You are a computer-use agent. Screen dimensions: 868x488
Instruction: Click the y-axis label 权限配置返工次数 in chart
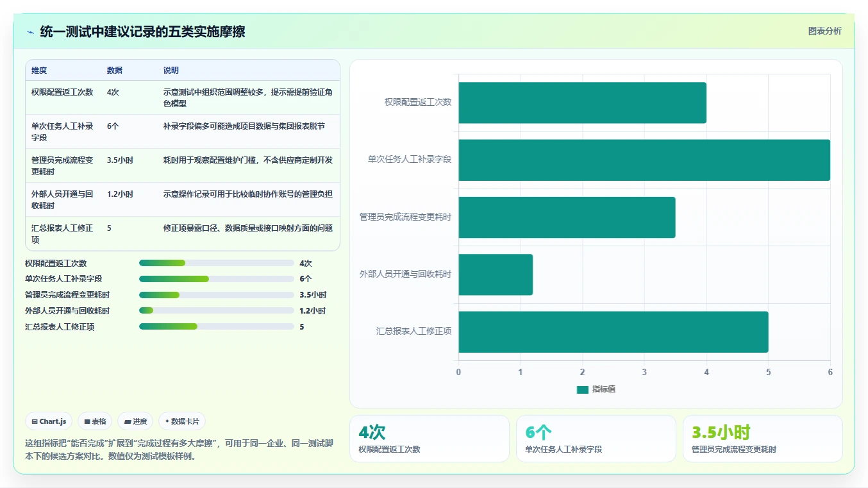pyautogui.click(x=418, y=102)
